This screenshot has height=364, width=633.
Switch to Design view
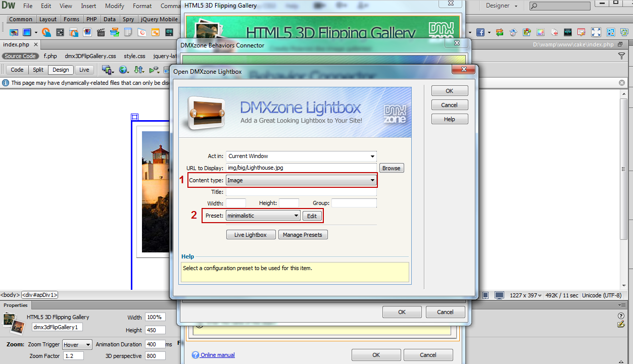click(x=61, y=70)
